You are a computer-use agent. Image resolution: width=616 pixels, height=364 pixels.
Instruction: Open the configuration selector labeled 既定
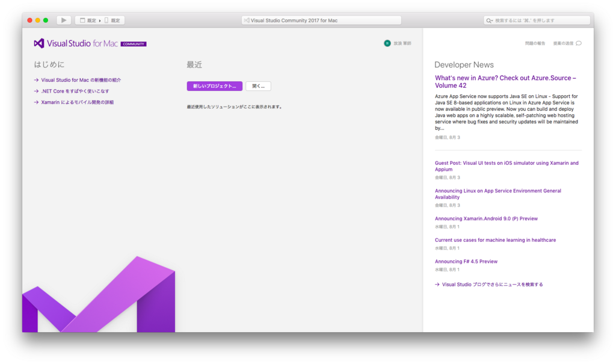[88, 20]
